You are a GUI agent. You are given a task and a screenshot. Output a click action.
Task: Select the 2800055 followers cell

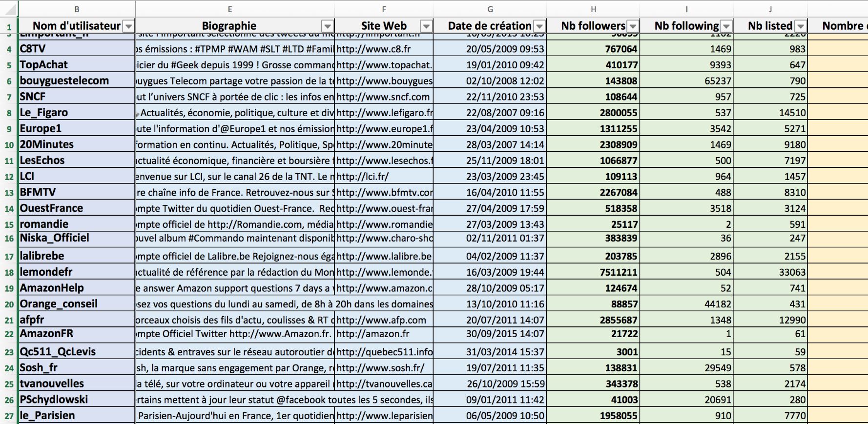[593, 113]
